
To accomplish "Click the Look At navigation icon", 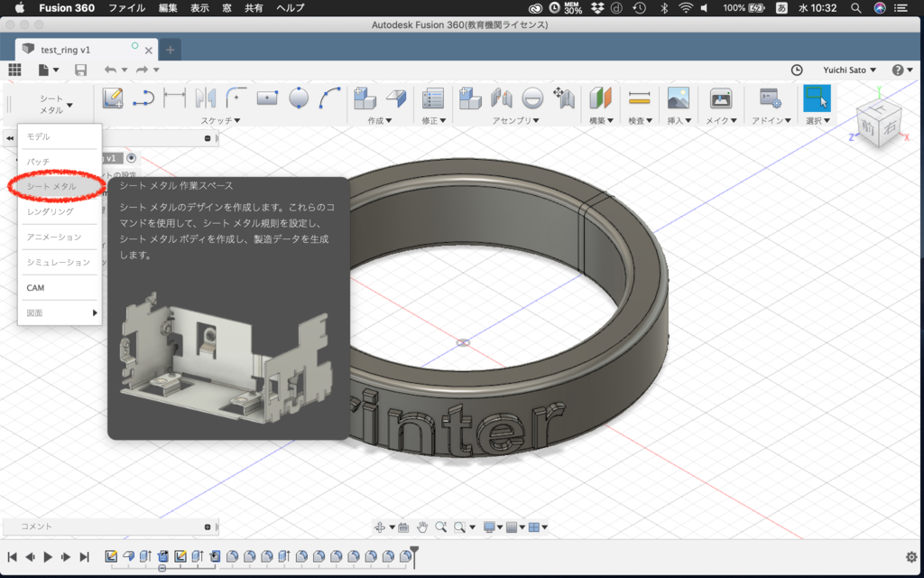I will (403, 527).
